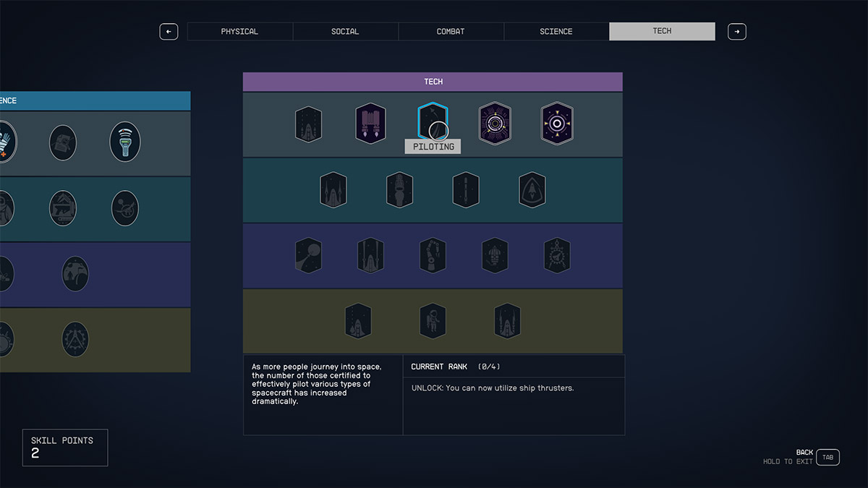Pick the Boost Assault Training astronaut skill
868x488 pixels.
(433, 321)
